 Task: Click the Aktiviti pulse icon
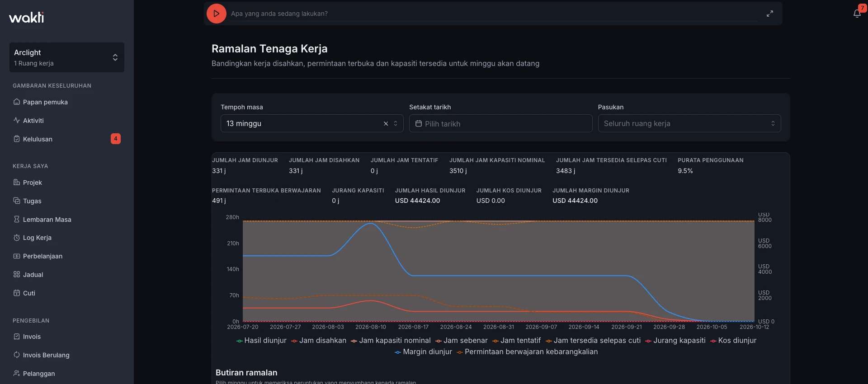(x=17, y=120)
